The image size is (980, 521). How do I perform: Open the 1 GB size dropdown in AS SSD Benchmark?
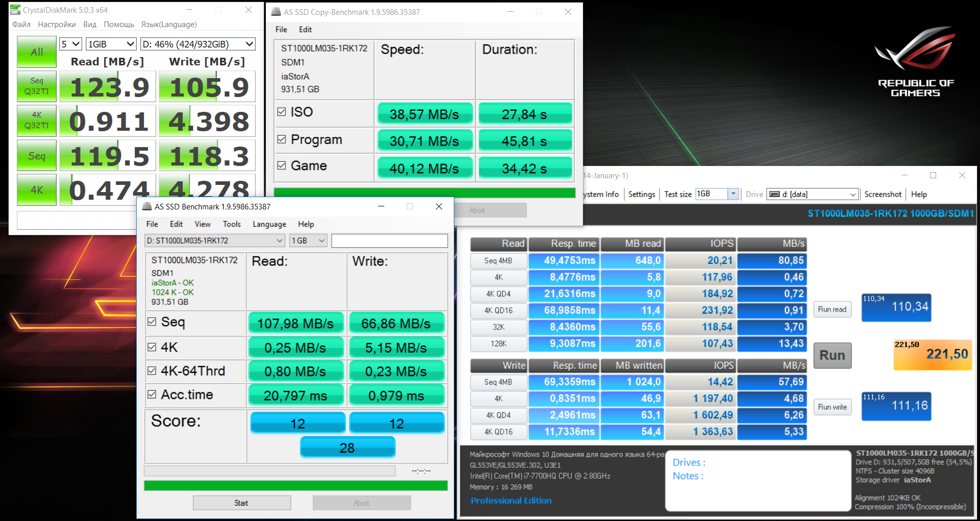pos(308,241)
